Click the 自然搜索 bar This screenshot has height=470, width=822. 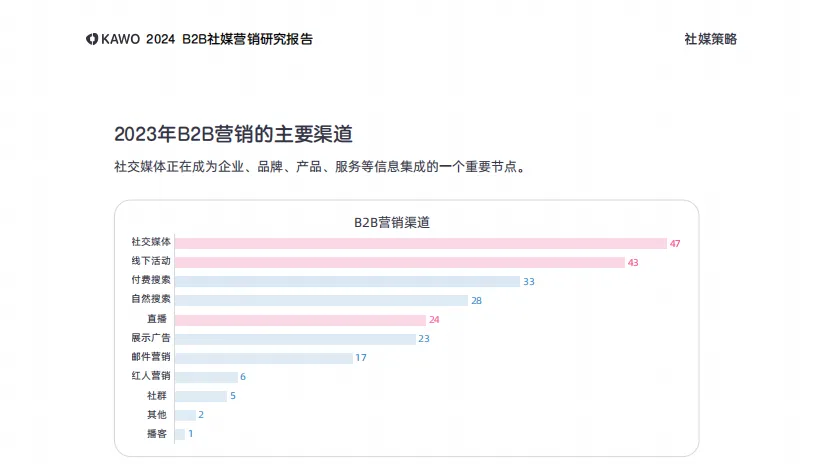[x=321, y=300]
